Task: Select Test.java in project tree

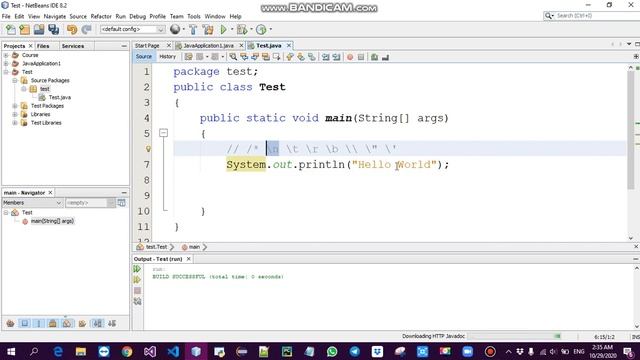Action: point(60,98)
